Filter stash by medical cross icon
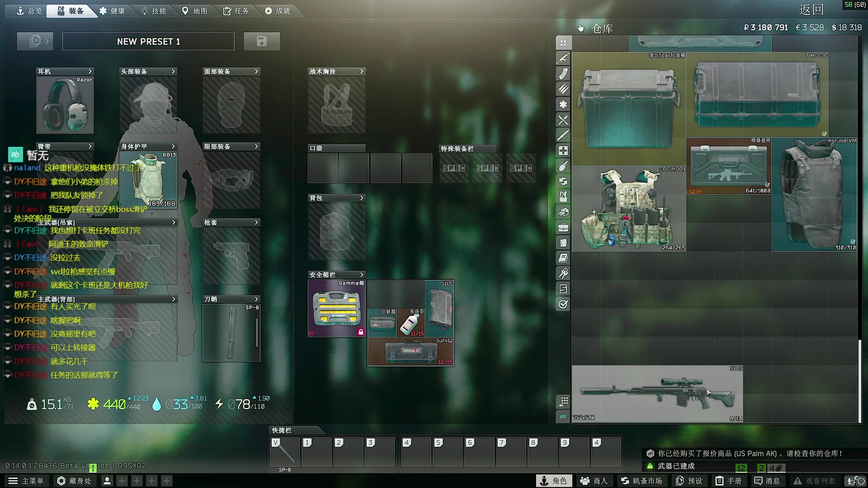This screenshot has height=488, width=868. (563, 150)
